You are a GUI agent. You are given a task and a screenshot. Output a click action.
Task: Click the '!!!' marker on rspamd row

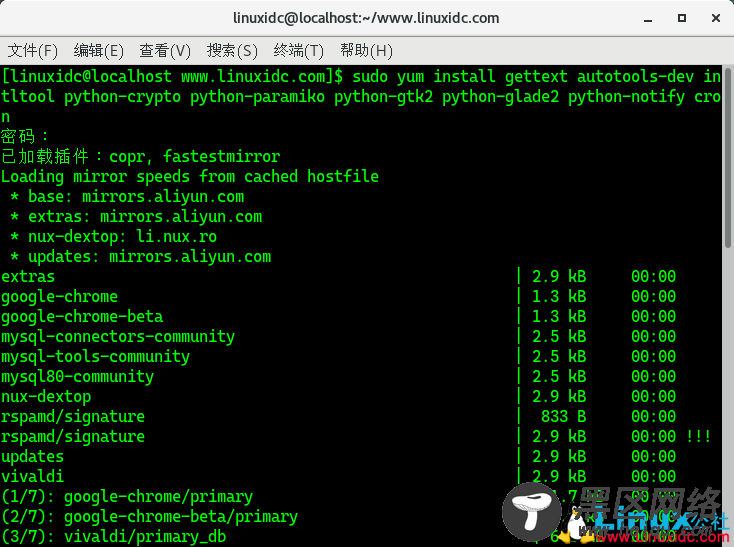698,437
